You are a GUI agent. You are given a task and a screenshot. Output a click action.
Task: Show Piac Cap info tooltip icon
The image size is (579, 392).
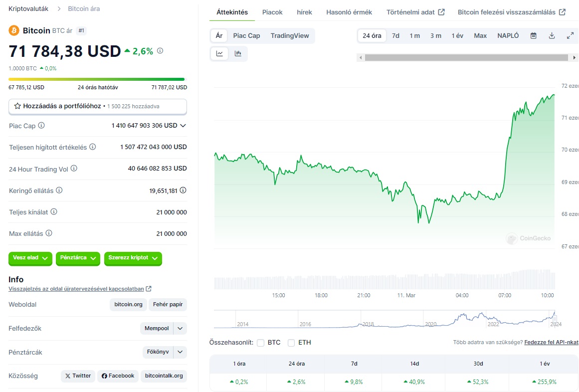tap(41, 126)
